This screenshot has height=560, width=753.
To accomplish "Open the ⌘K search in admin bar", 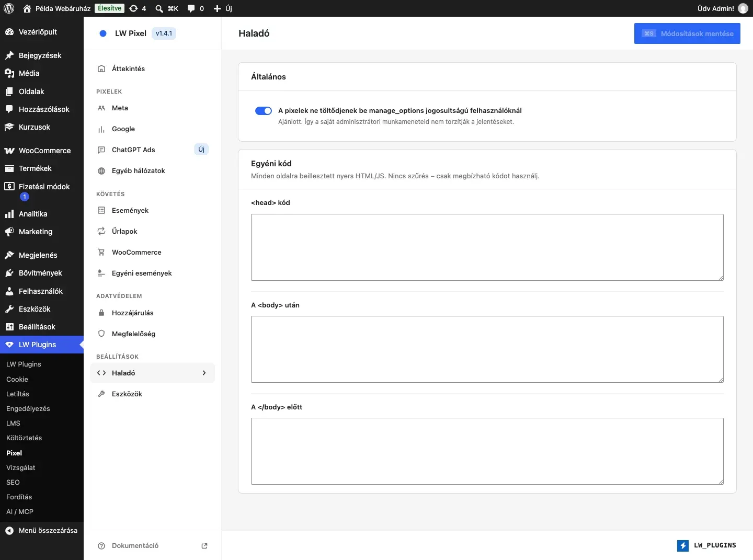I will (167, 8).
